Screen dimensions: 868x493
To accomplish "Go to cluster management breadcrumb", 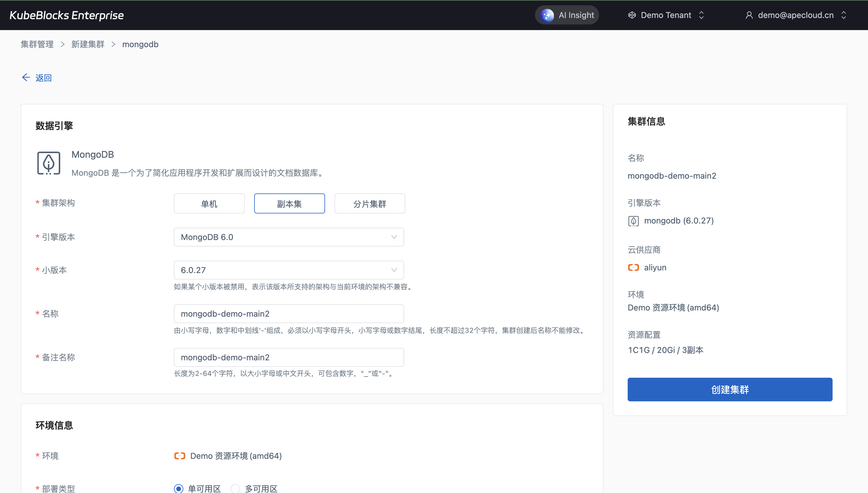I will (x=37, y=44).
